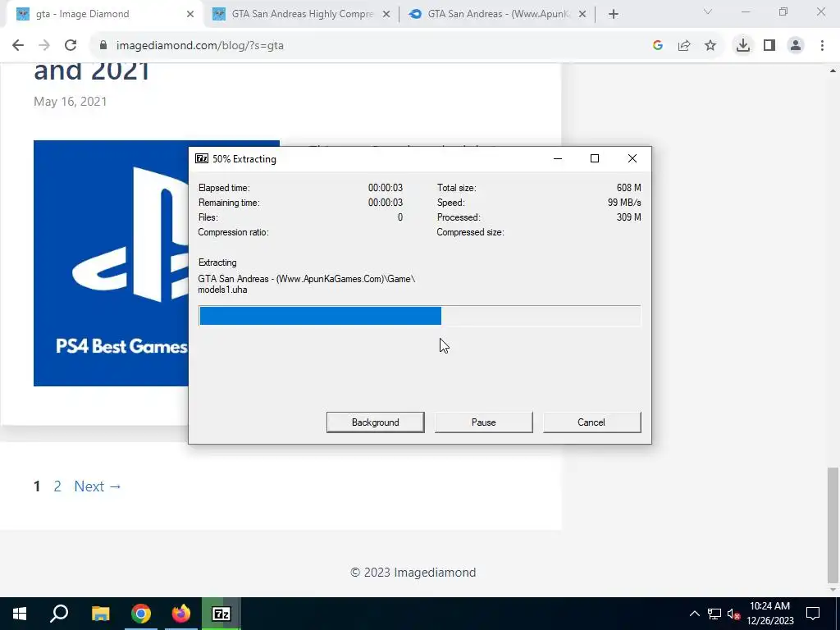Close the ApunKaGames GTA San Andreas tab
840x630 pixels.
583,15
